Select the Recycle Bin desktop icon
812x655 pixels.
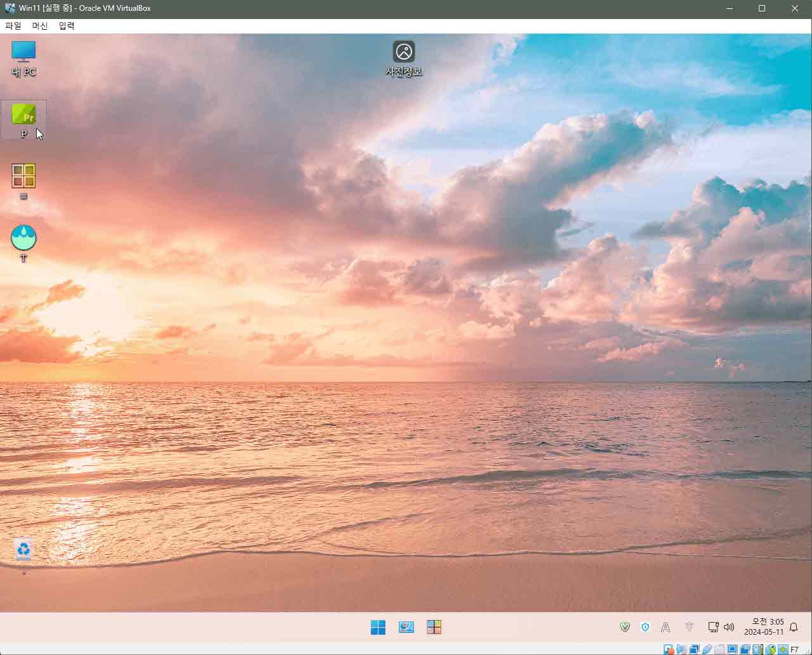point(23,555)
